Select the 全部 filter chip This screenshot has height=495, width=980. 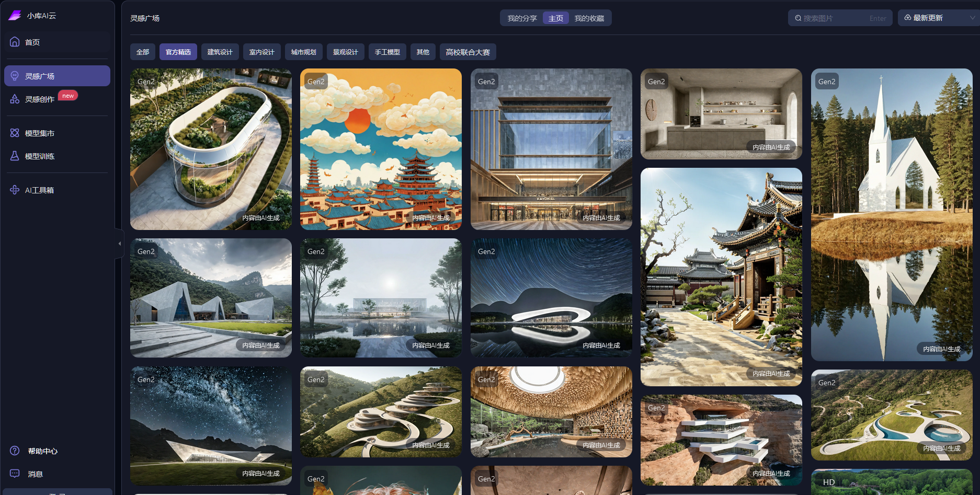click(x=143, y=52)
